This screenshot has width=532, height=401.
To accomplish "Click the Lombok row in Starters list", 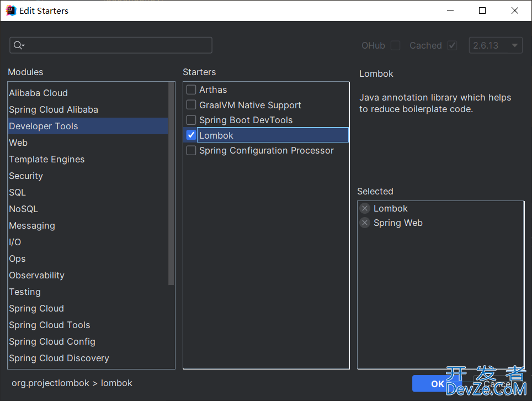I will (x=267, y=135).
